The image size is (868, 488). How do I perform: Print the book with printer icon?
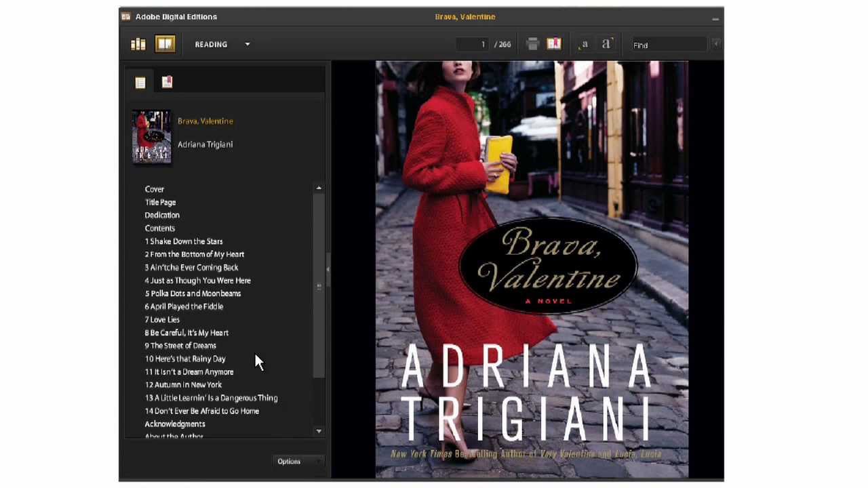click(x=532, y=44)
